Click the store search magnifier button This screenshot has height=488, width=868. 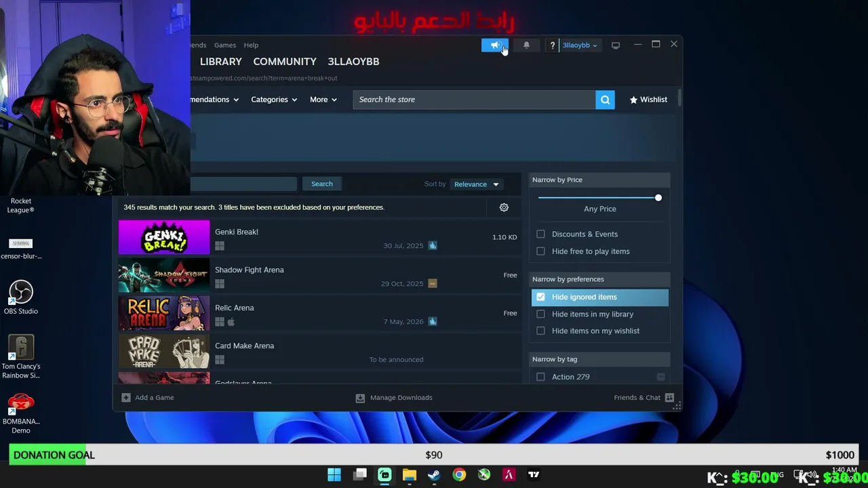[x=605, y=100]
